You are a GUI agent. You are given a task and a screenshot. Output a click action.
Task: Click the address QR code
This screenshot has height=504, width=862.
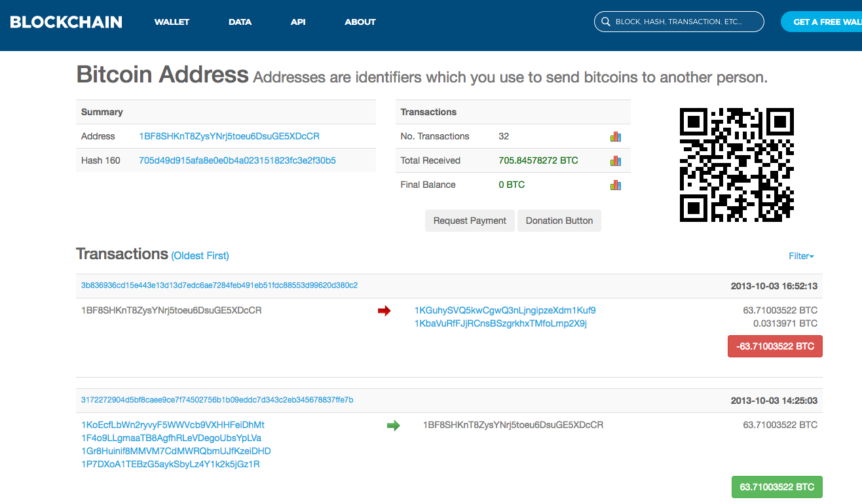click(x=737, y=165)
